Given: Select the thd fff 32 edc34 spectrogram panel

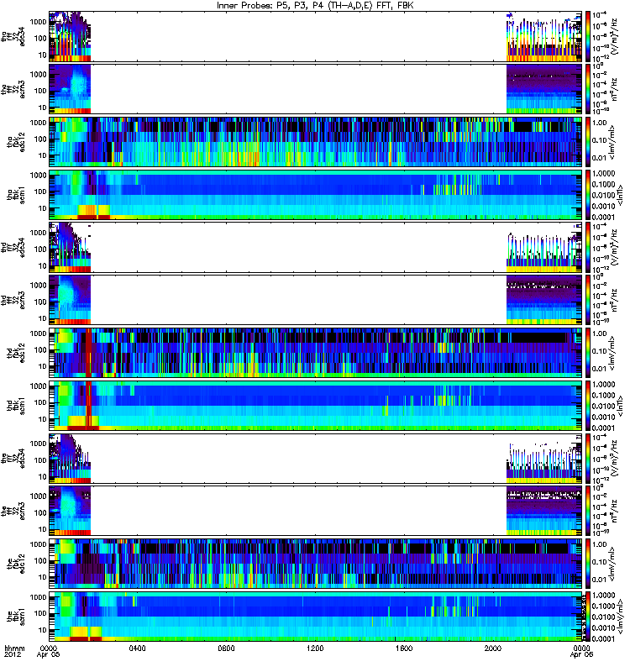Looking at the screenshot, I should tap(316, 247).
